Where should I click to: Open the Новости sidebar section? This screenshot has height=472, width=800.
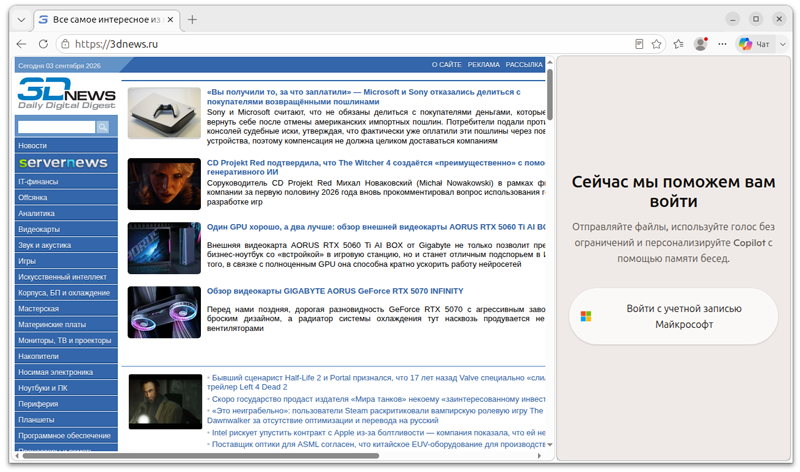[x=66, y=145]
